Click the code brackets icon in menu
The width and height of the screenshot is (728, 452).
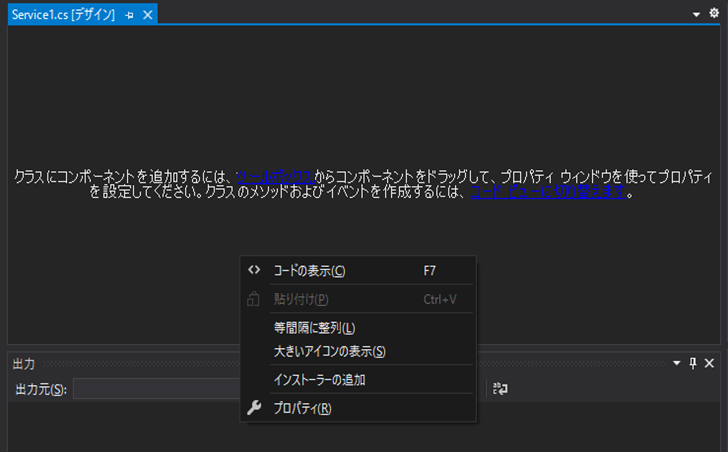[x=254, y=270]
